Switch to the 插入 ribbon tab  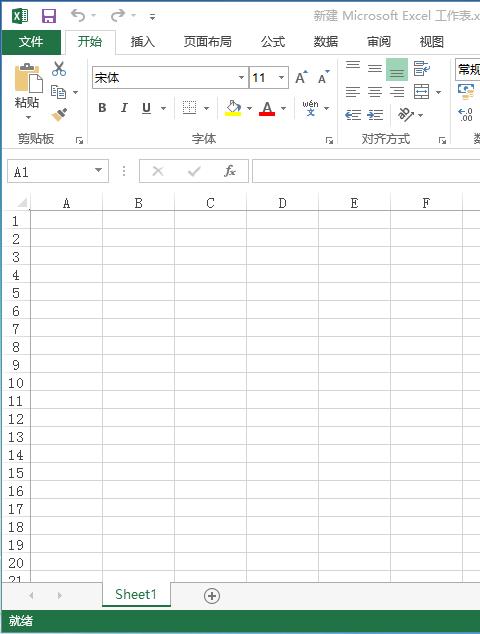142,42
